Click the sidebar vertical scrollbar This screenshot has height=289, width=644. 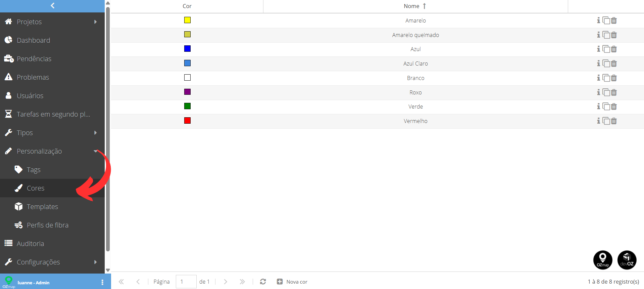point(108,129)
